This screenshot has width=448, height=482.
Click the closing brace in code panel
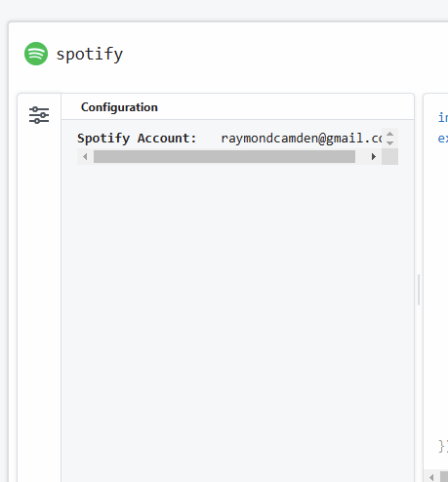pyautogui.click(x=442, y=446)
